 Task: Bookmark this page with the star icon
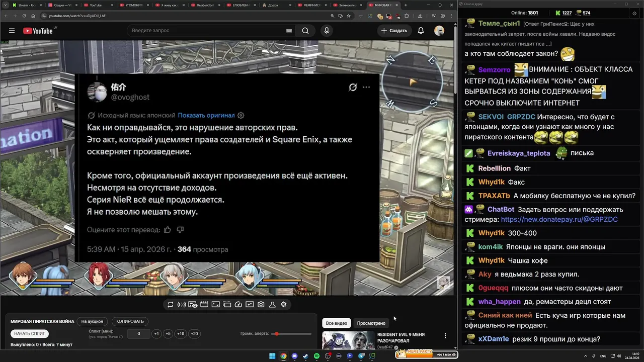pos(349,16)
